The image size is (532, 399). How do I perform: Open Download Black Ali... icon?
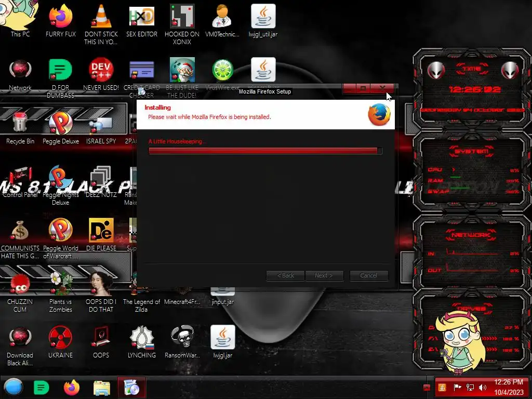(x=20, y=345)
